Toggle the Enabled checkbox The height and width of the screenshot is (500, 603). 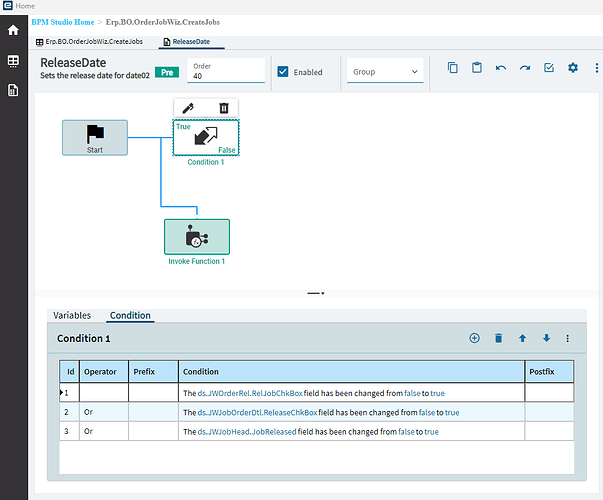coord(283,72)
